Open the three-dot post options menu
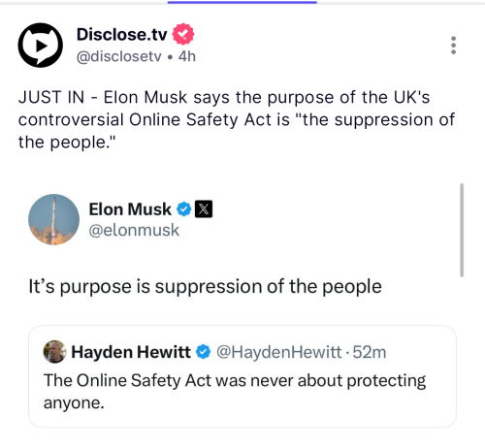 453,46
